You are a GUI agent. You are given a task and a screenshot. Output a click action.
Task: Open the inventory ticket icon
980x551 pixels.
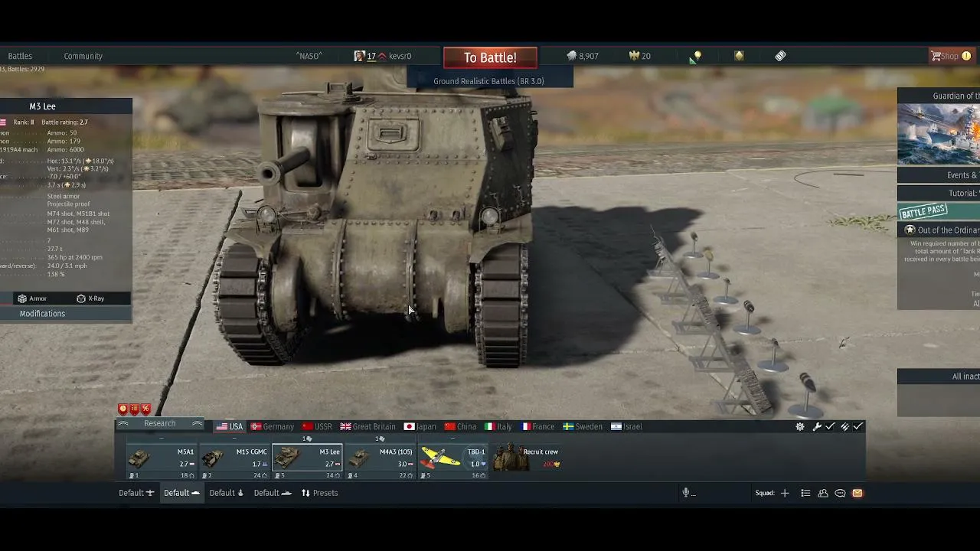pyautogui.click(x=780, y=56)
